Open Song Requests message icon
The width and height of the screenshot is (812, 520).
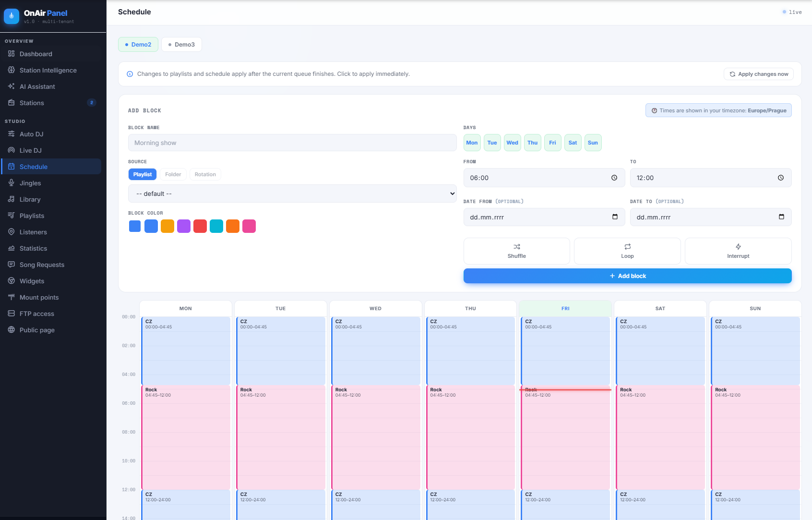[12, 265]
